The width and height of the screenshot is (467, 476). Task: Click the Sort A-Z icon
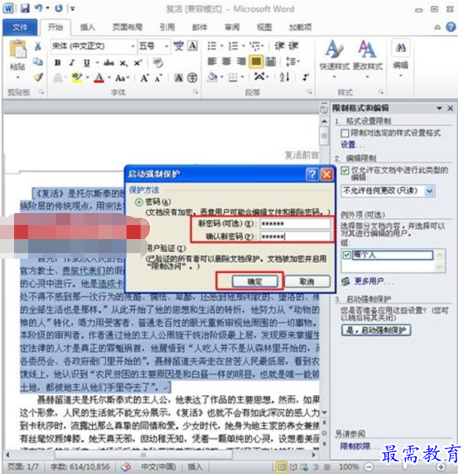click(x=285, y=77)
